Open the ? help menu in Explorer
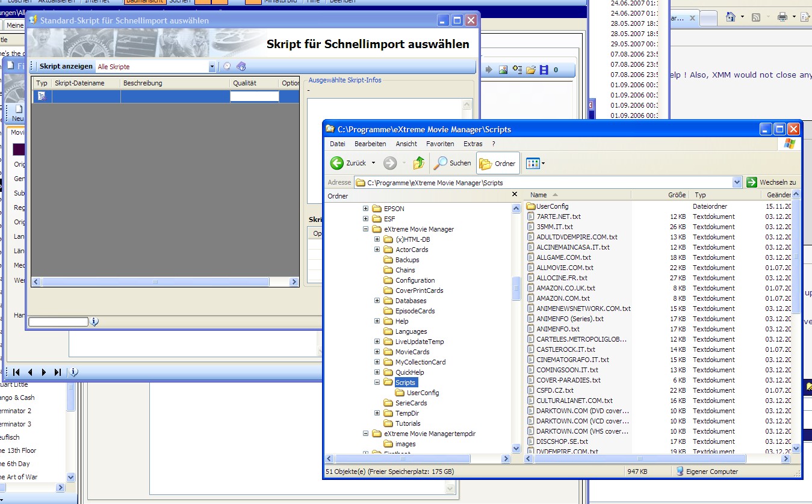Viewport: 812px width, 504px height. click(494, 144)
